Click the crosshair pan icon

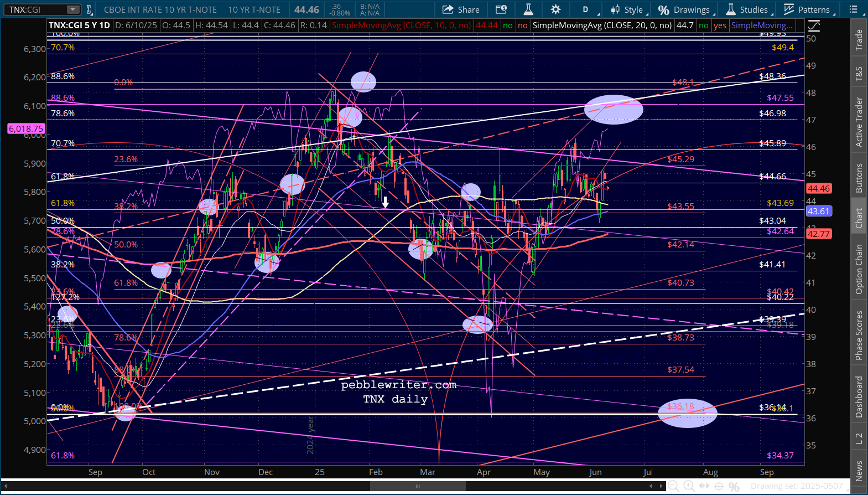coord(719,486)
